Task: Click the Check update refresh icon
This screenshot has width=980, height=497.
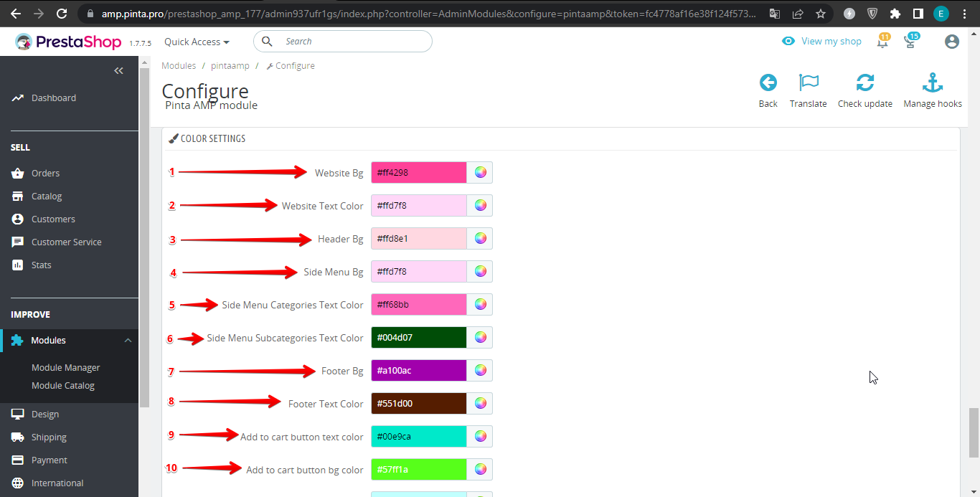Action: (x=864, y=83)
